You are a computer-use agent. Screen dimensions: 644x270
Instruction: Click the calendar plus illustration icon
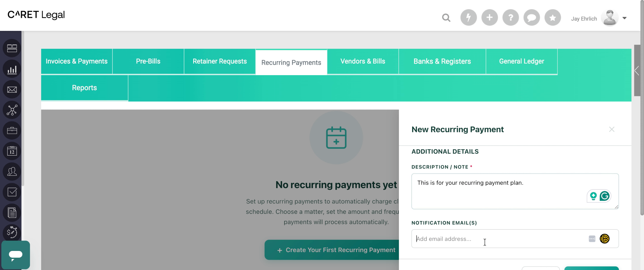click(x=336, y=137)
